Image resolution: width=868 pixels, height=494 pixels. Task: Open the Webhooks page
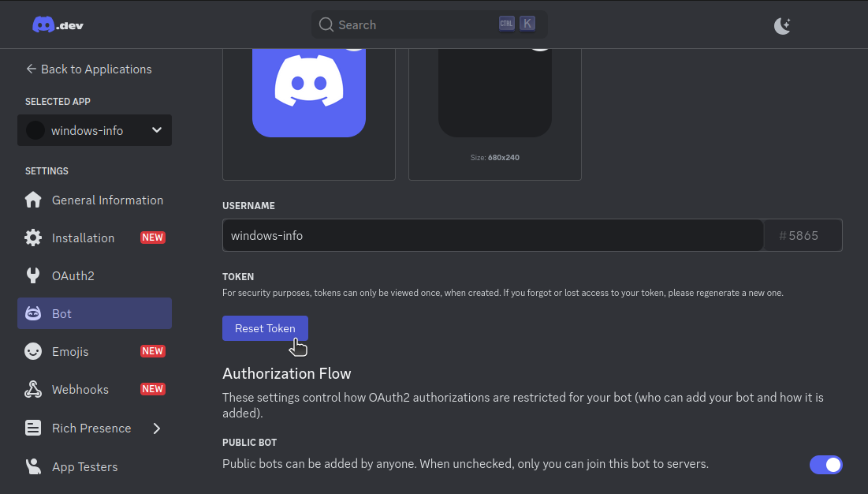95,389
